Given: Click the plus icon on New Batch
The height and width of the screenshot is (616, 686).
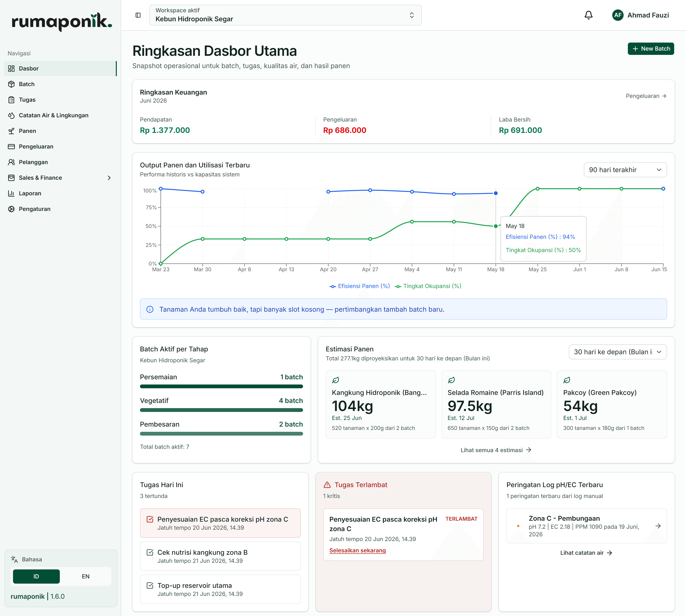Looking at the screenshot, I should coord(635,49).
